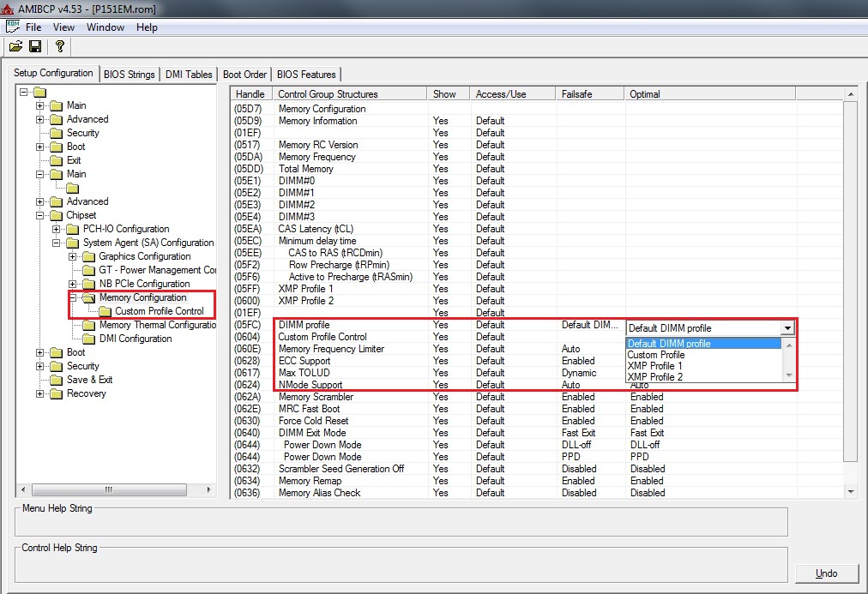Pick Custom Profile in the dropdown list
The height and width of the screenshot is (594, 868).
(x=655, y=355)
